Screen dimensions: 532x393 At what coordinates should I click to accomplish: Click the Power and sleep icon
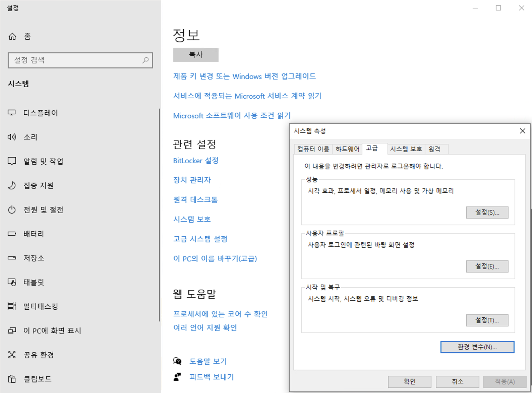[12, 209]
